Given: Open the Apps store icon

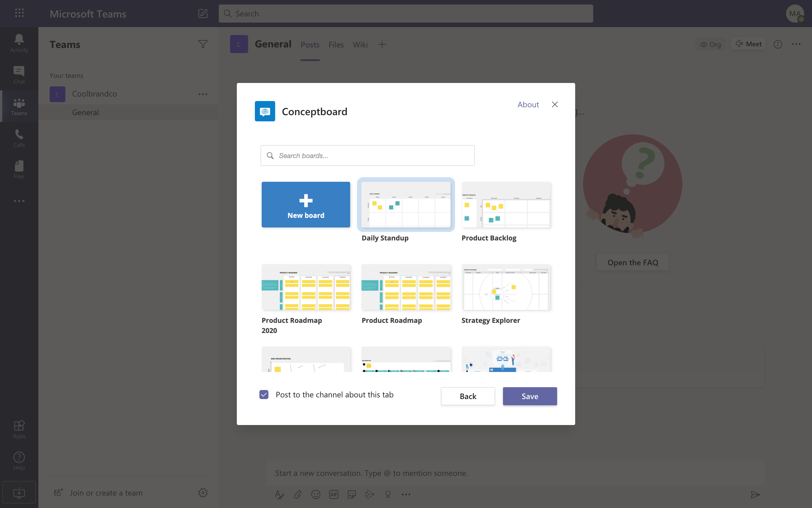Looking at the screenshot, I should [x=19, y=429].
